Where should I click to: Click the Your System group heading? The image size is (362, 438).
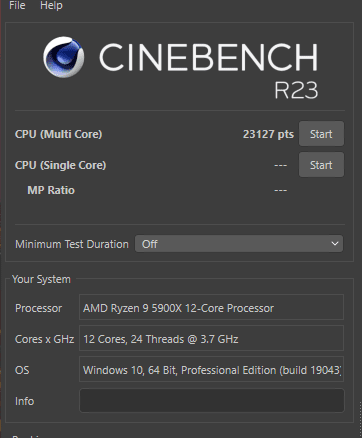click(x=41, y=279)
